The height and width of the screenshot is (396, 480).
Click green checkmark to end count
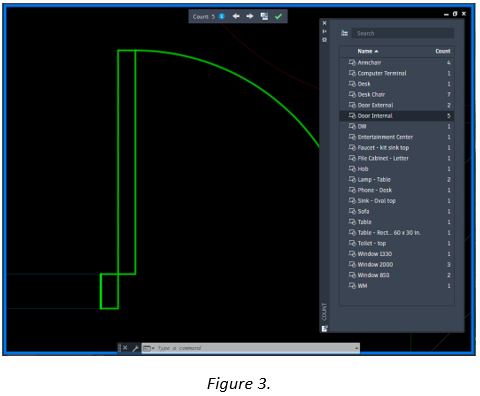click(x=278, y=16)
